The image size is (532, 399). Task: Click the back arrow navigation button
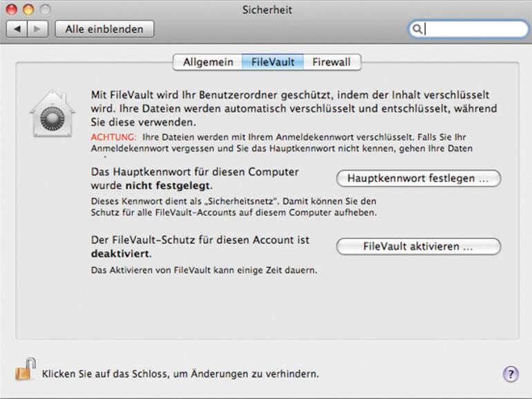[x=17, y=29]
